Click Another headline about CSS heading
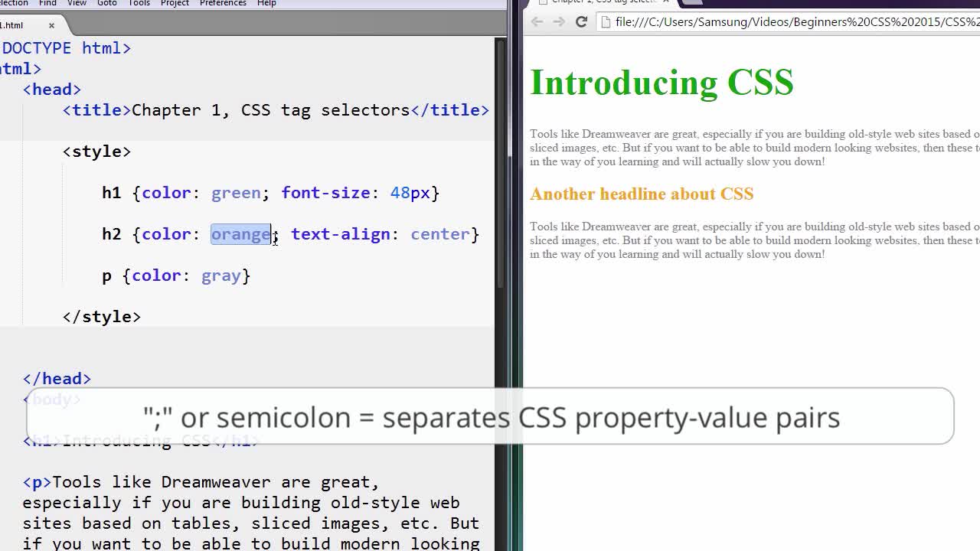The width and height of the screenshot is (980, 551). point(642,194)
